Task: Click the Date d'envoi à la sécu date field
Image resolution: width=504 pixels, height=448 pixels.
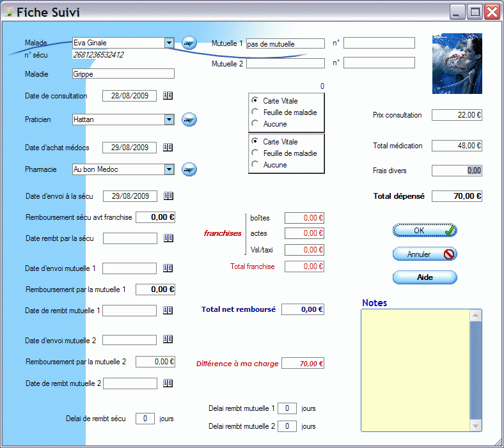Action: click(x=130, y=196)
